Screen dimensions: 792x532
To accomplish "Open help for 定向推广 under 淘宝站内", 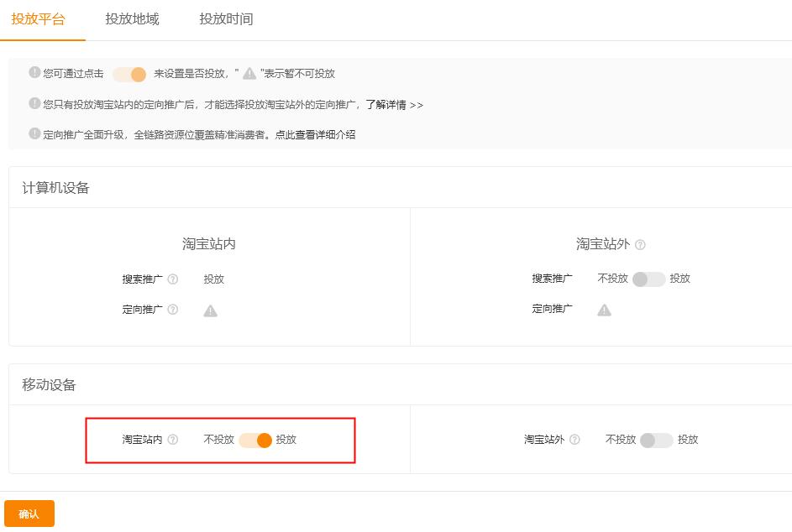I will 172,310.
